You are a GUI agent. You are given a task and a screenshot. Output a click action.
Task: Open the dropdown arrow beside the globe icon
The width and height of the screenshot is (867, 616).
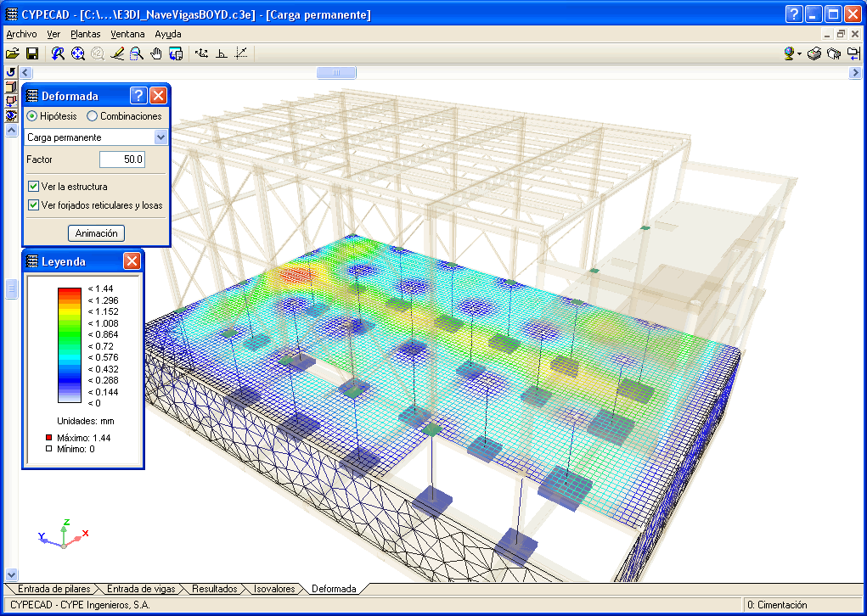800,54
